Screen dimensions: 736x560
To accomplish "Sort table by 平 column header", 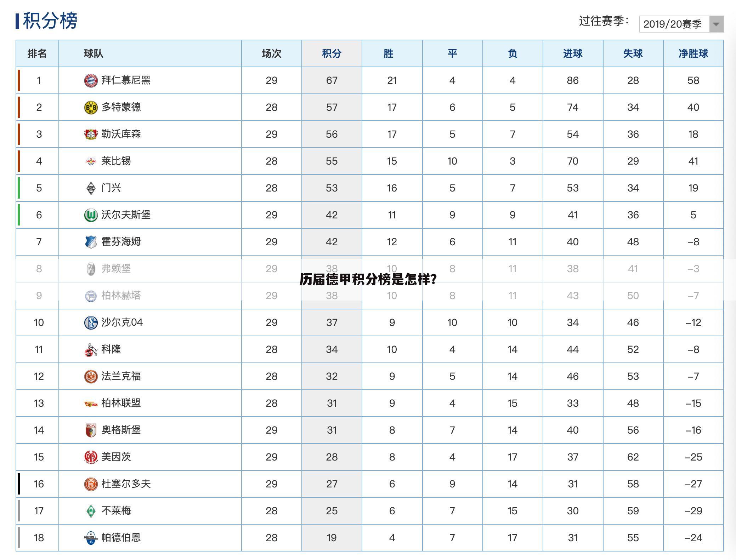I will 452,53.
